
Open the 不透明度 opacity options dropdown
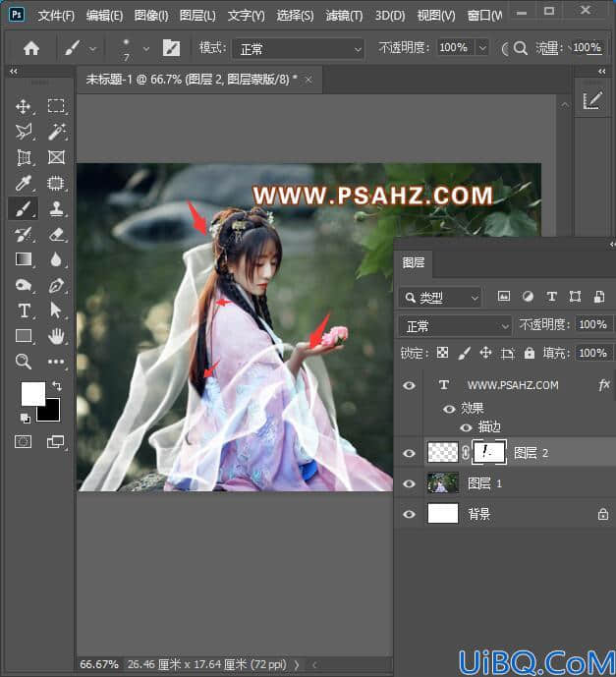click(482, 47)
